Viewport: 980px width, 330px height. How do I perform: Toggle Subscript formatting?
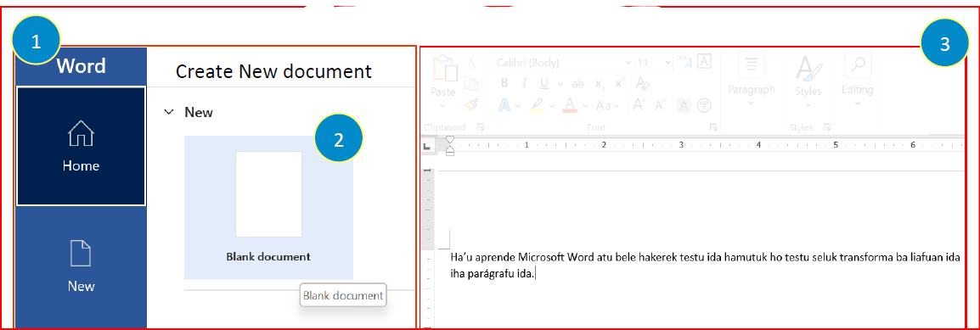pyautogui.click(x=600, y=84)
